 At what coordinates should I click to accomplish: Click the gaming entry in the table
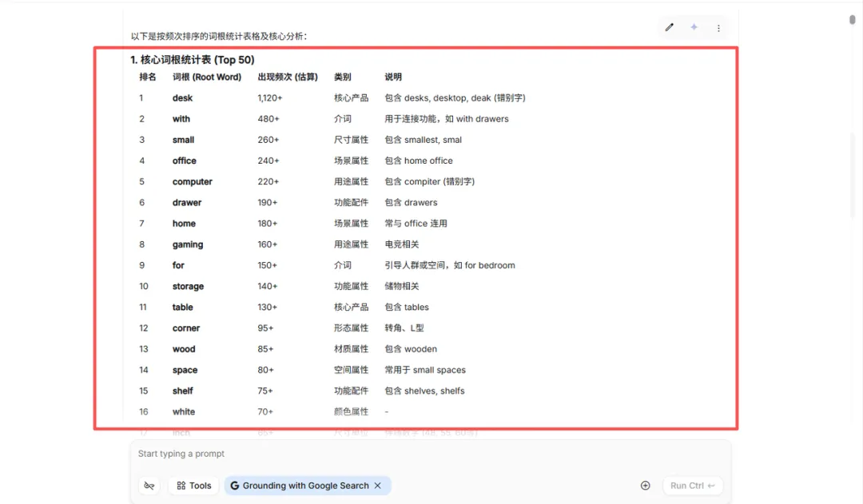pyautogui.click(x=187, y=244)
